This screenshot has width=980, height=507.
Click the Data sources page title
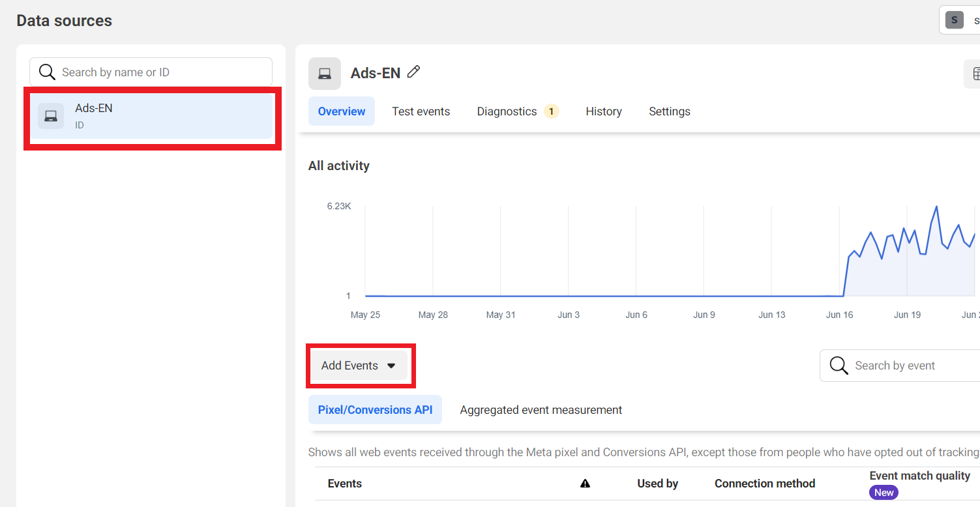[65, 21]
